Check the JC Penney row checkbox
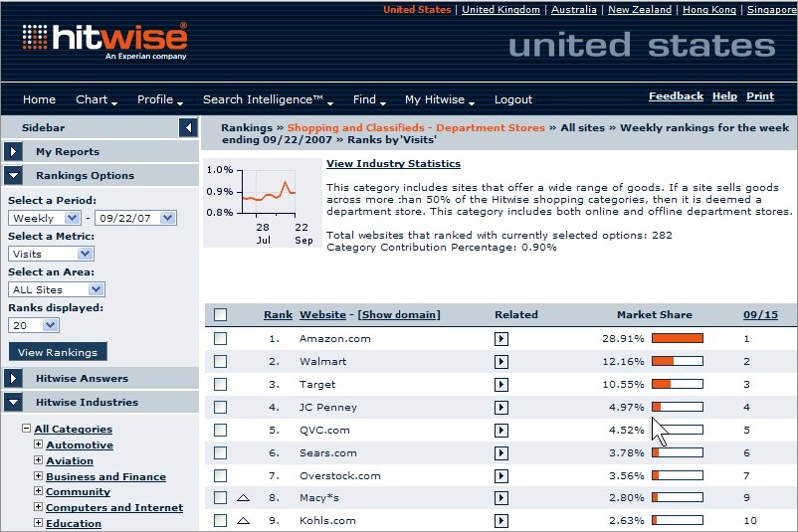This screenshot has height=532, width=798. tap(220, 408)
